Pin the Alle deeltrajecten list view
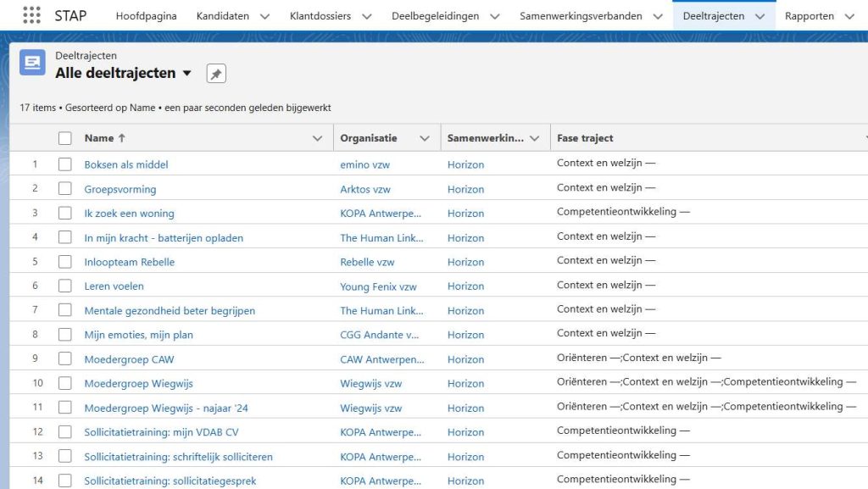 click(x=216, y=74)
